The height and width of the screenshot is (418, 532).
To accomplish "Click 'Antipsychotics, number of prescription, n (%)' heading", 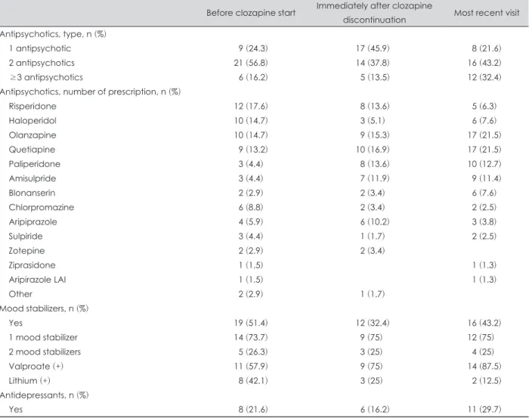I will point(90,91).
